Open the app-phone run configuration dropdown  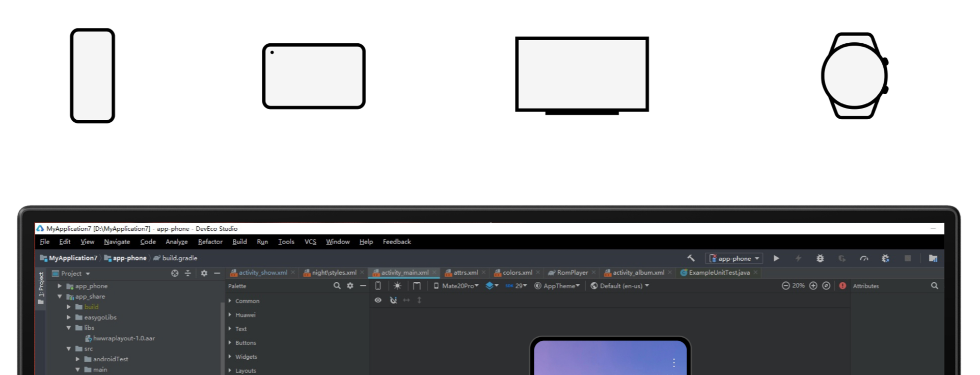pos(734,258)
